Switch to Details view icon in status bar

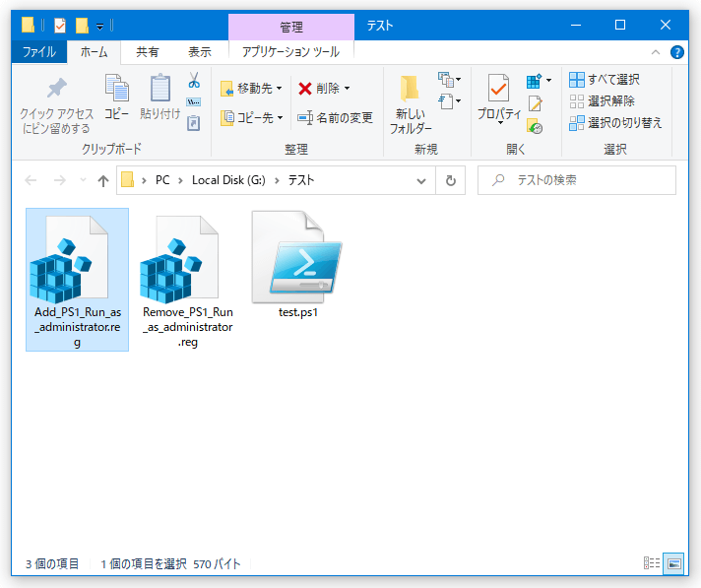click(x=652, y=563)
